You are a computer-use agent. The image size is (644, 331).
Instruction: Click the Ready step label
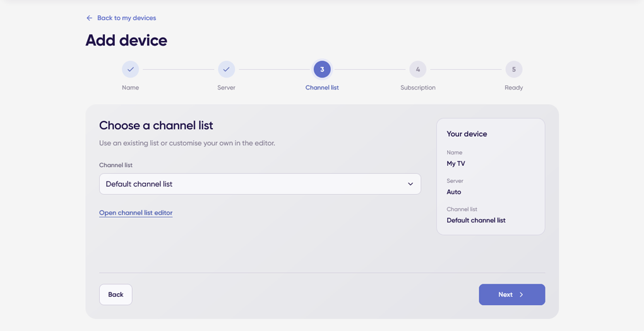pos(514,88)
